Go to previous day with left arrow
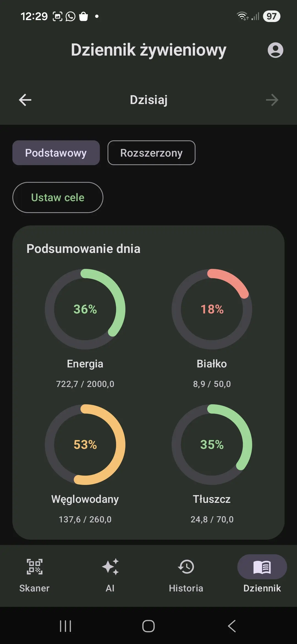This screenshot has height=644, width=297. point(25,100)
